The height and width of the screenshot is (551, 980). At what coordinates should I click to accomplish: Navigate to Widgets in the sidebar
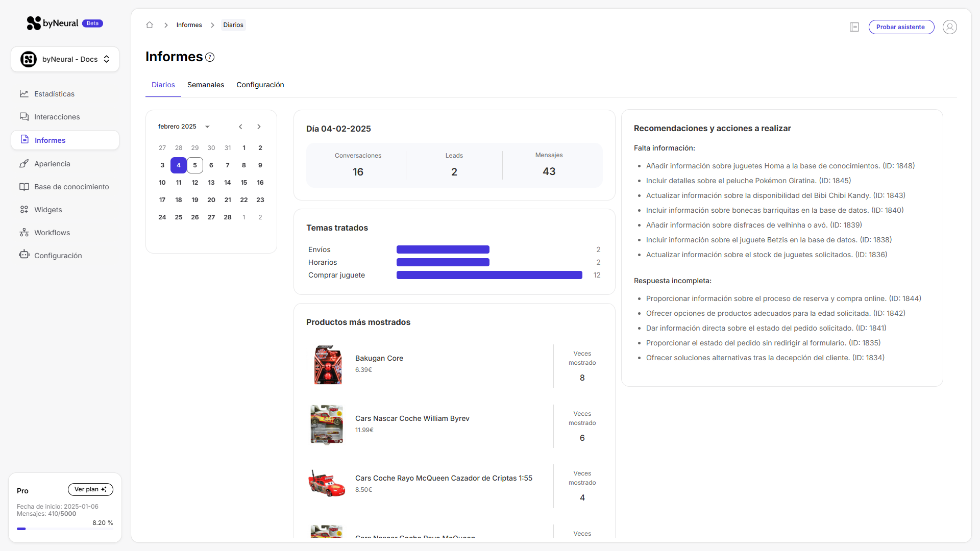tap(48, 210)
